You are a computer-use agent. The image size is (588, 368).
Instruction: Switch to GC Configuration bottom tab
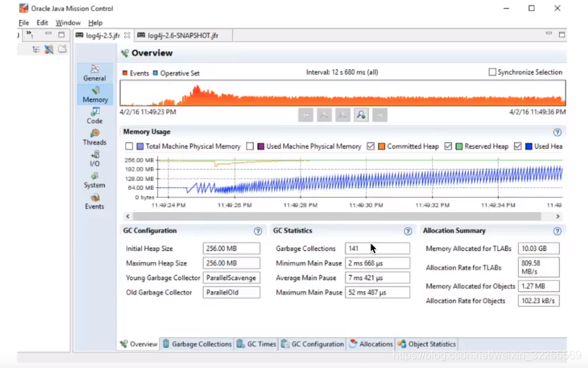(x=312, y=344)
